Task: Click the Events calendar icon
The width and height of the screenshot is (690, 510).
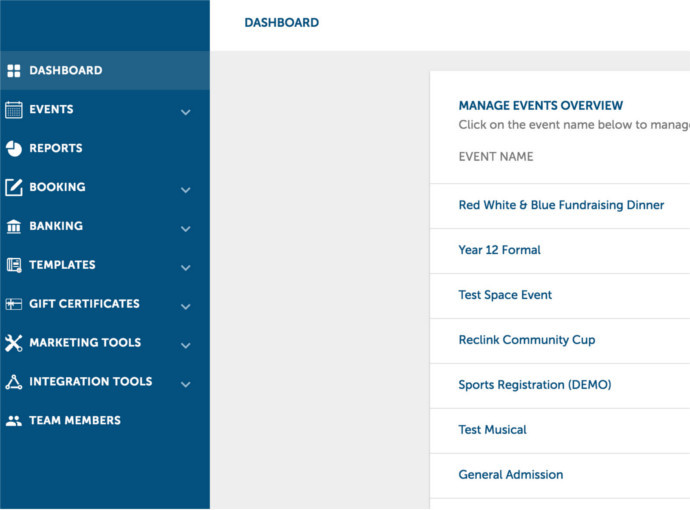Action: click(14, 110)
